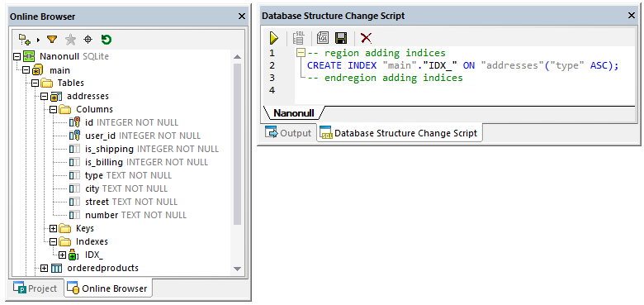Select the Nanonull script tab
This screenshot has height=305, width=644.
(x=294, y=113)
